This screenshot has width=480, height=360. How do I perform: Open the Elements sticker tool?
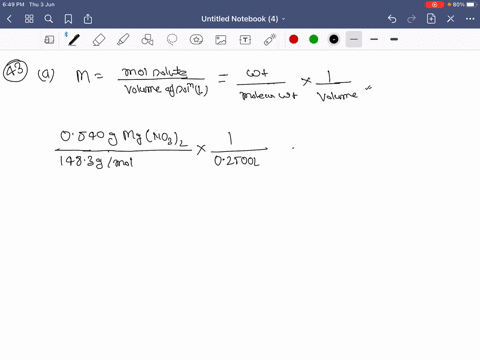(196, 40)
